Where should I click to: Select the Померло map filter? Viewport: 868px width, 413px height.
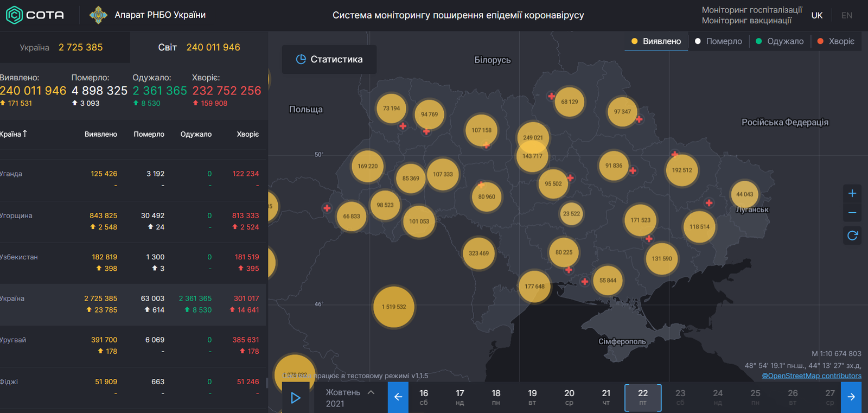719,41
